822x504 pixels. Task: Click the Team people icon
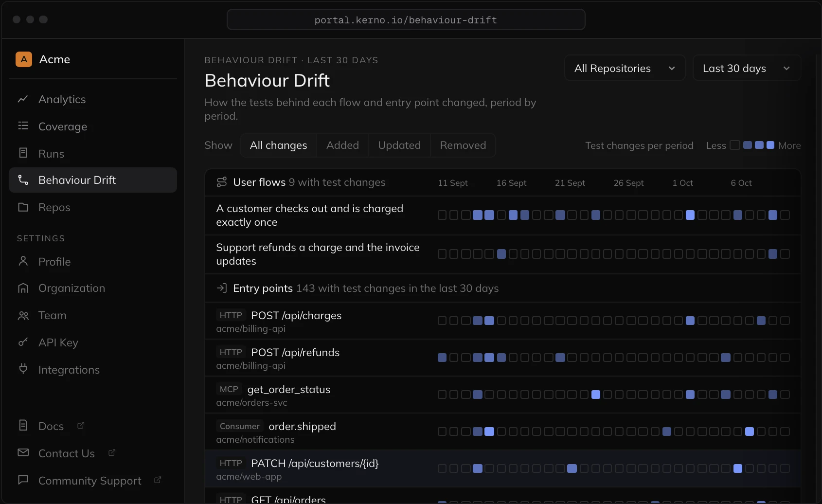[23, 316]
